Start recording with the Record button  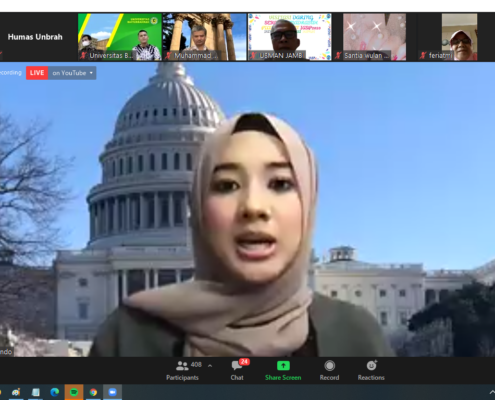click(x=329, y=370)
